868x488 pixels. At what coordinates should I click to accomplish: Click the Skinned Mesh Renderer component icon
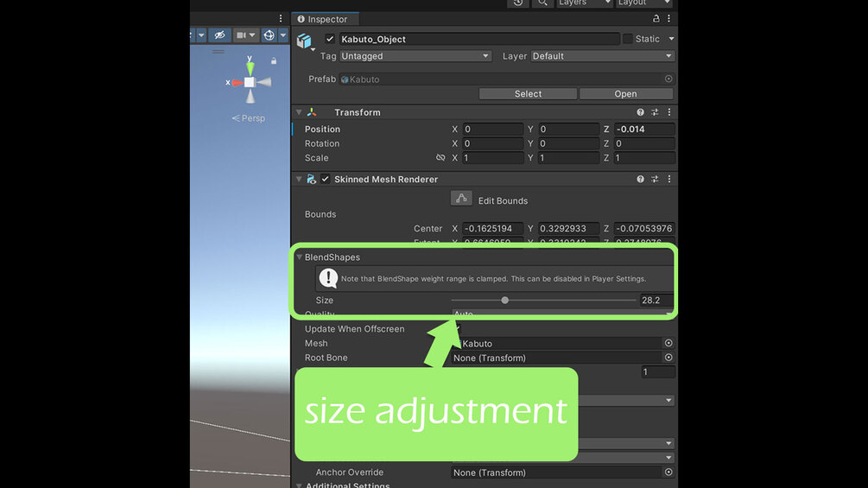click(311, 180)
